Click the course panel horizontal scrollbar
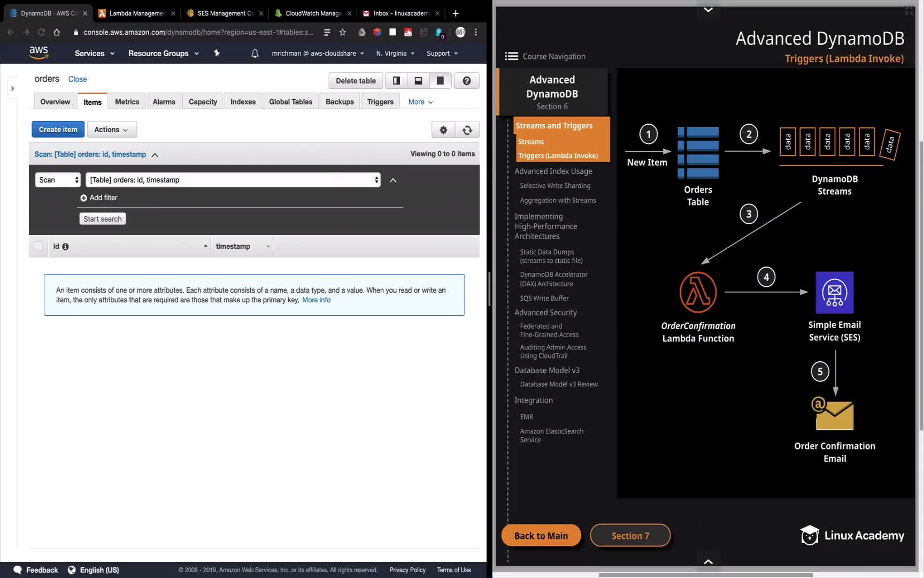Viewport: 924px width, 578px height. 706,575
